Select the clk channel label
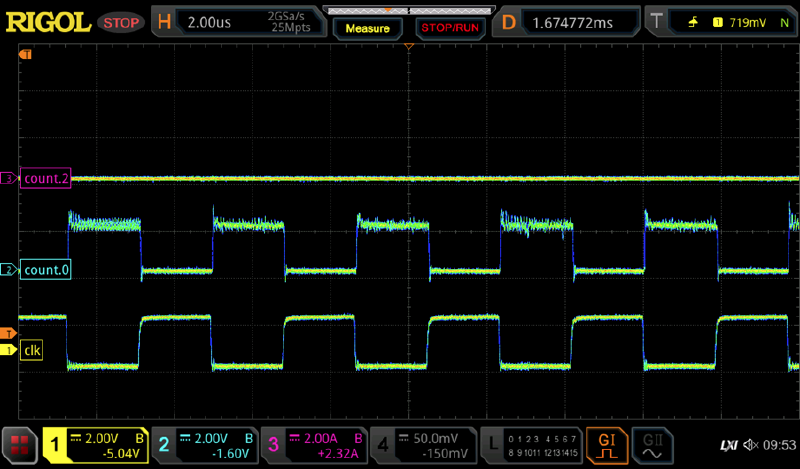The image size is (800, 469). [34, 349]
